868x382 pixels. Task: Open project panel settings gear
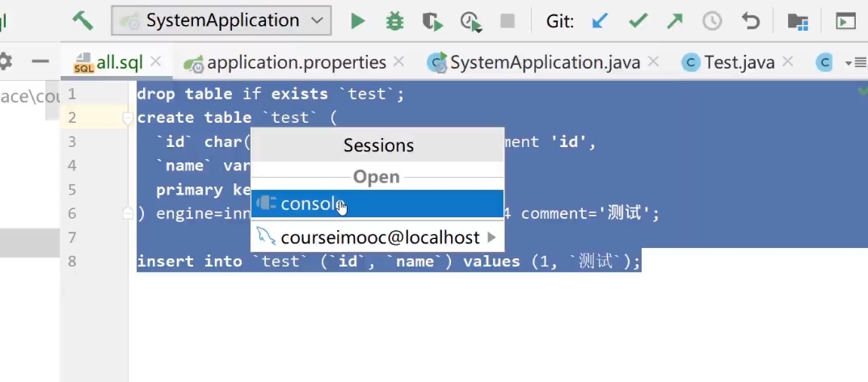(x=4, y=61)
